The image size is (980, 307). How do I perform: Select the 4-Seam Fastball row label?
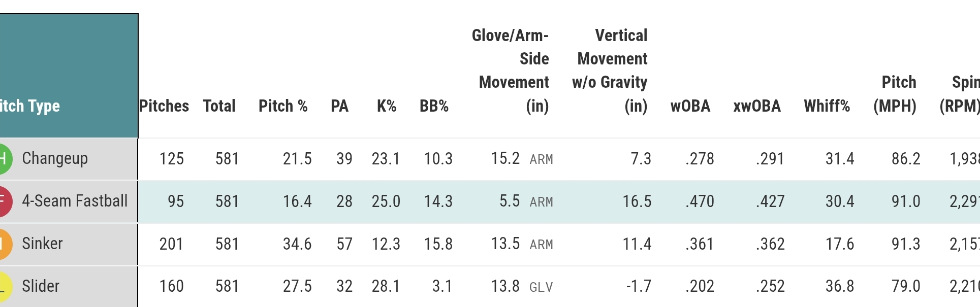[75, 201]
